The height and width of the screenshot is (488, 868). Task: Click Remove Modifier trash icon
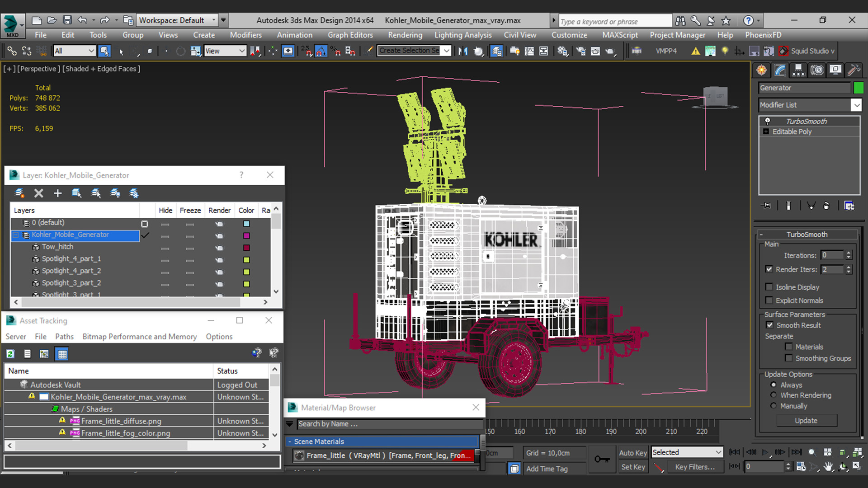[x=826, y=206]
